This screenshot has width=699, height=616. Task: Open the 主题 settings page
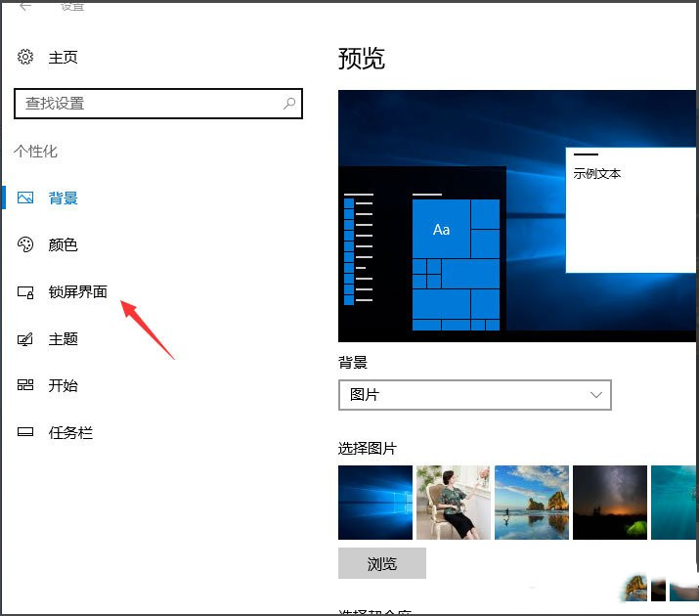(x=63, y=339)
